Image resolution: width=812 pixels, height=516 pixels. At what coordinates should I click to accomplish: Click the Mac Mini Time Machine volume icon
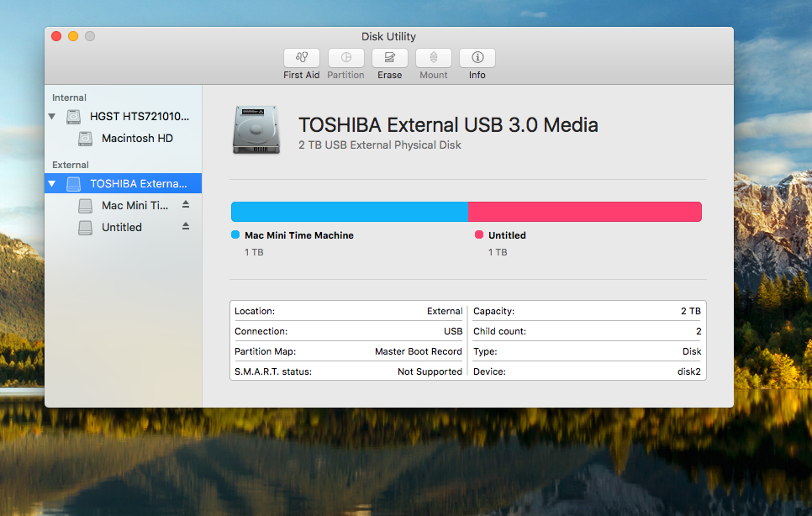click(86, 206)
